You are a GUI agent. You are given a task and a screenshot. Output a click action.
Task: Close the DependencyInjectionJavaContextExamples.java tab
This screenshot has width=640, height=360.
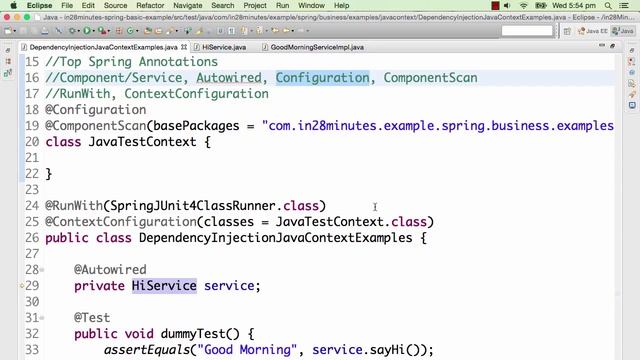[x=184, y=47]
